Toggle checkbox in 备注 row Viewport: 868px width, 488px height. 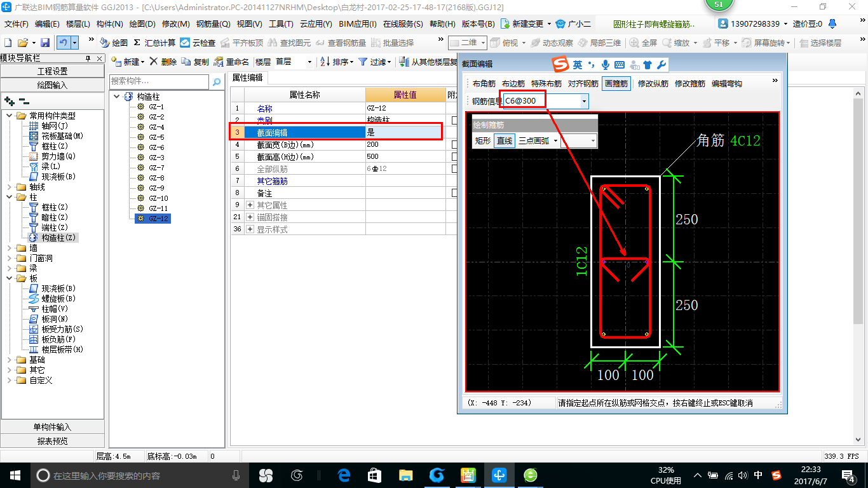tap(456, 193)
